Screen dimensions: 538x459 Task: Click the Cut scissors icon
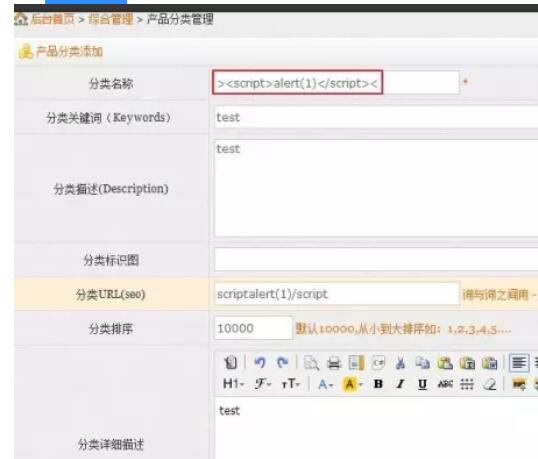click(x=400, y=363)
